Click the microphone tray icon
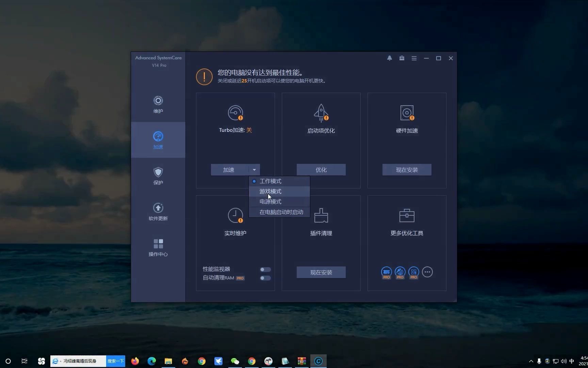588x368 pixels. click(x=539, y=361)
